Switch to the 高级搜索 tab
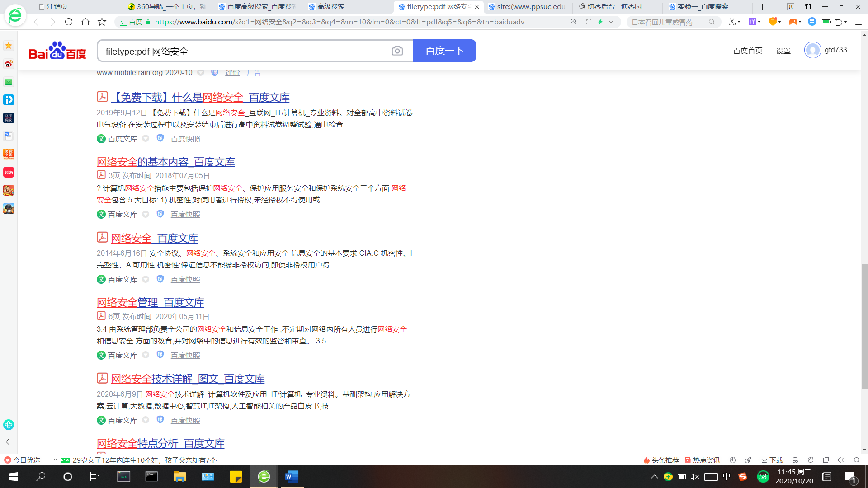The image size is (868, 488). (x=330, y=7)
